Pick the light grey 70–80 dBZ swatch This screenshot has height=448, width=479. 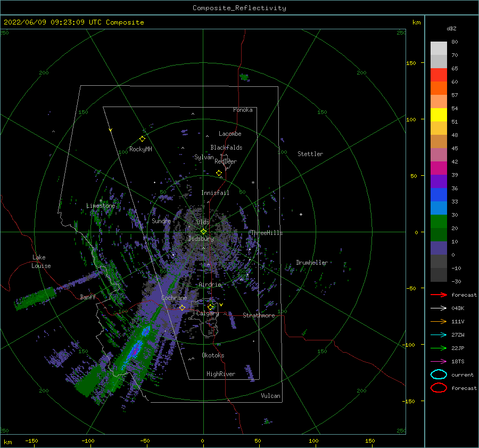click(439, 48)
